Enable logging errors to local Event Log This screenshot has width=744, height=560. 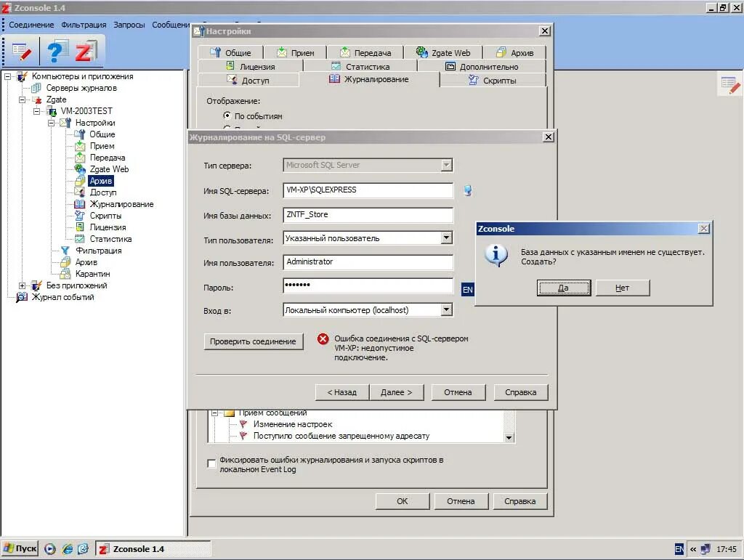pos(211,463)
